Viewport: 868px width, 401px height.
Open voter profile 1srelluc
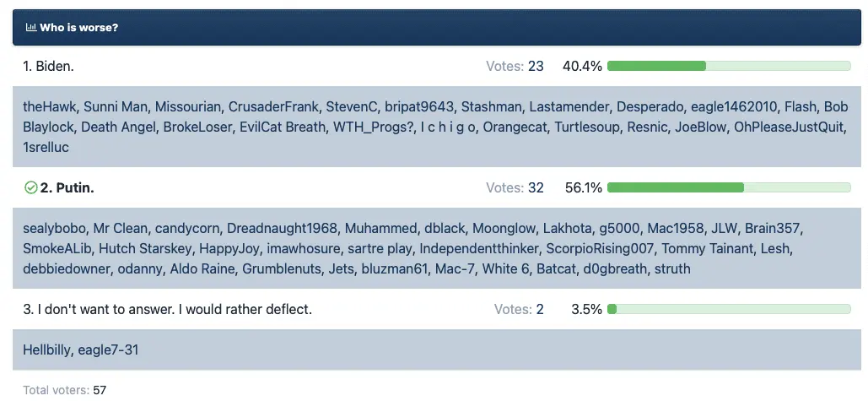coord(46,147)
